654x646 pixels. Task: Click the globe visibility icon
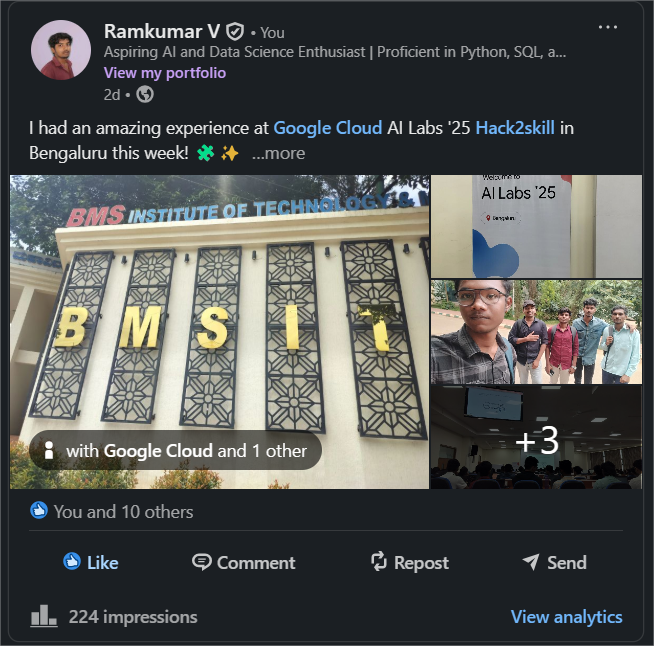pyautogui.click(x=145, y=94)
